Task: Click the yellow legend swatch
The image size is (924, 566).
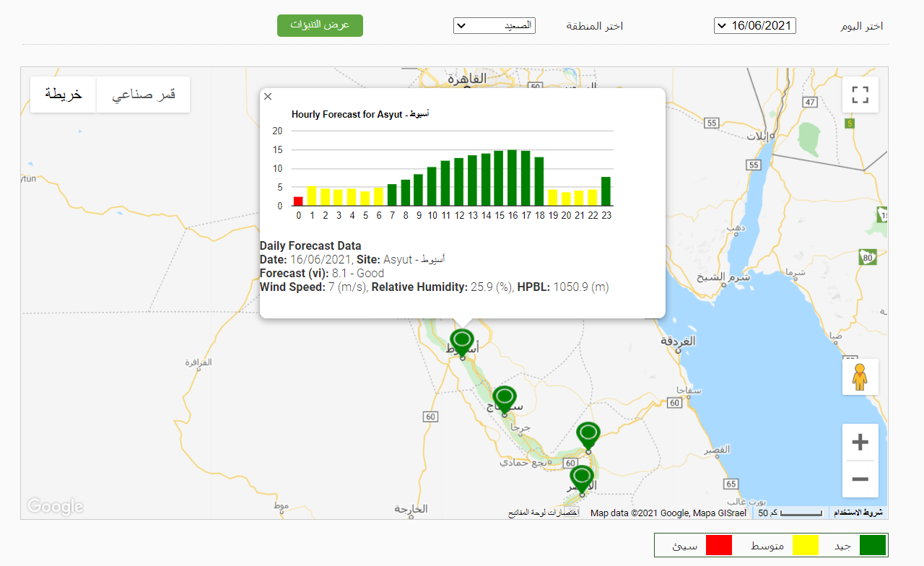Action: pyautogui.click(x=805, y=546)
